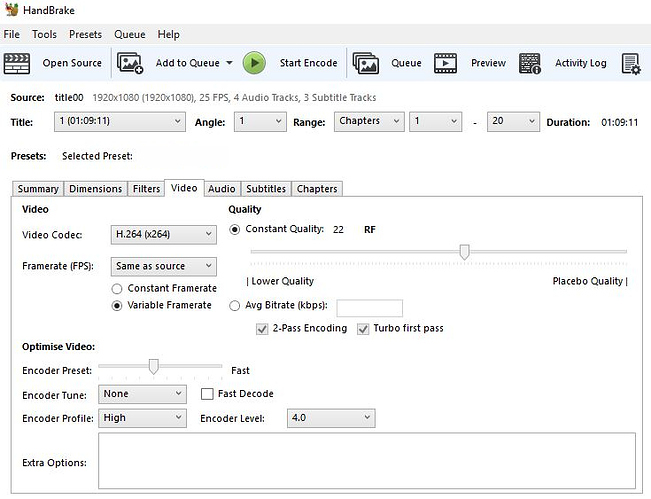The height and width of the screenshot is (499, 651).
Task: Open the File menu
Action: (12, 34)
